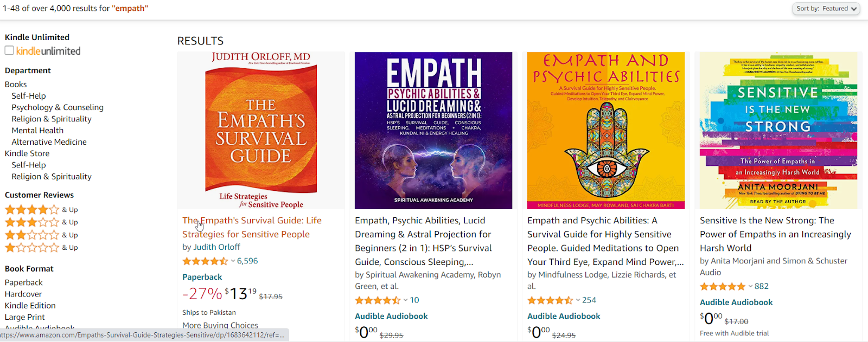
Task: Filter results by Paperback format
Action: click(x=23, y=282)
